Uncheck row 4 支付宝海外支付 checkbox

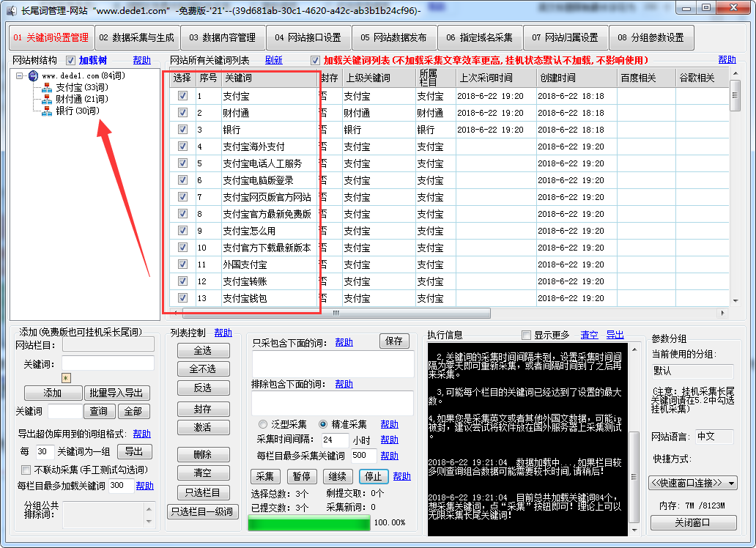pyautogui.click(x=182, y=147)
